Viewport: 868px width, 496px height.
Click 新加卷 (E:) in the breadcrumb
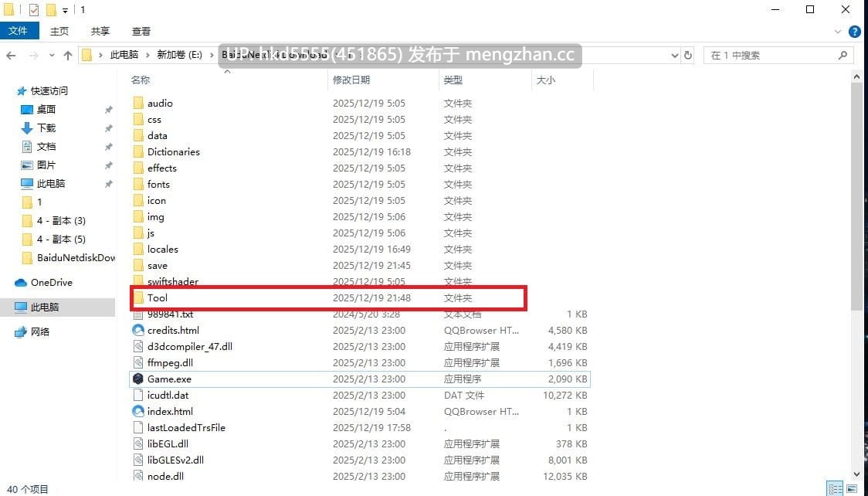(x=179, y=55)
